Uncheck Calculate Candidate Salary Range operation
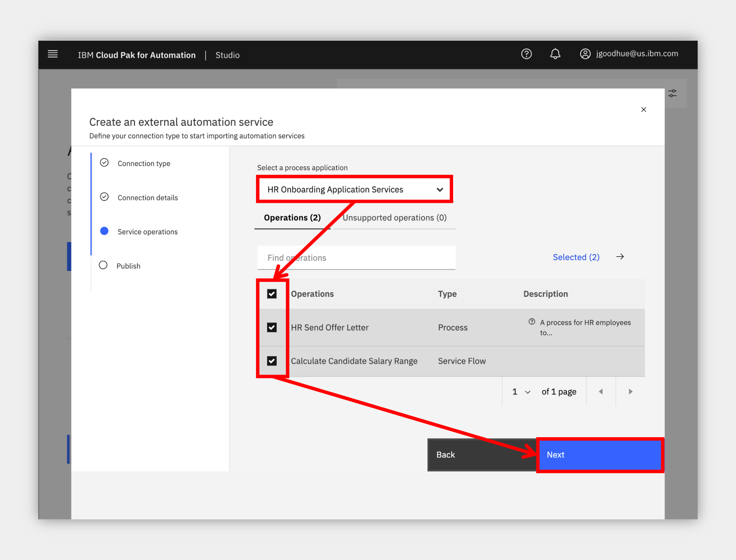Viewport: 736px width, 560px height. pos(272,361)
